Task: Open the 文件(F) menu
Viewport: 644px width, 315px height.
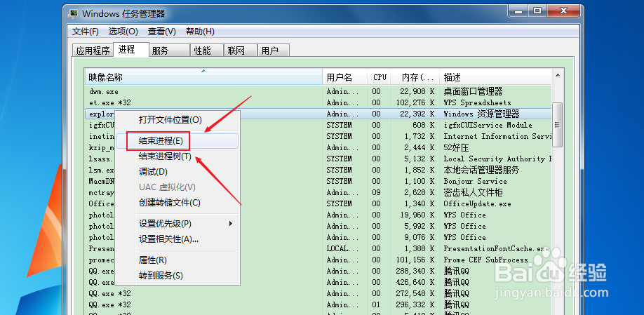Action: tap(86, 31)
